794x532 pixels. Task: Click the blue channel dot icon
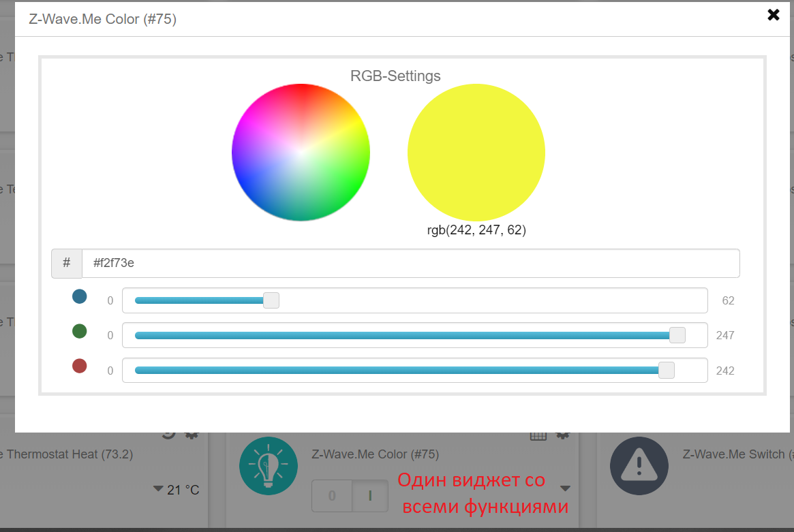[80, 296]
